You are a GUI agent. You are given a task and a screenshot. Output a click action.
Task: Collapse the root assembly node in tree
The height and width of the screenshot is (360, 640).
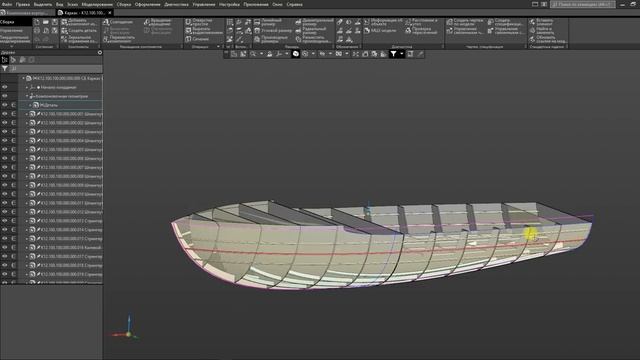tap(23, 78)
